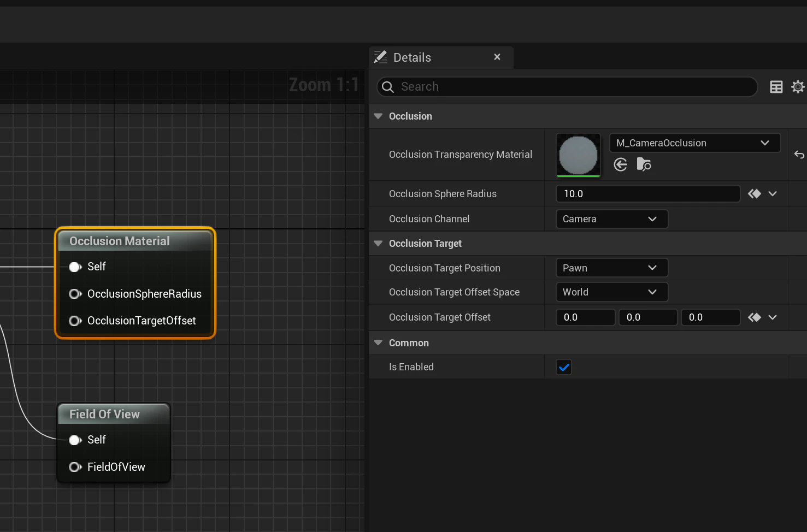Click the OcclusionTargetOffset output pin

[75, 321]
